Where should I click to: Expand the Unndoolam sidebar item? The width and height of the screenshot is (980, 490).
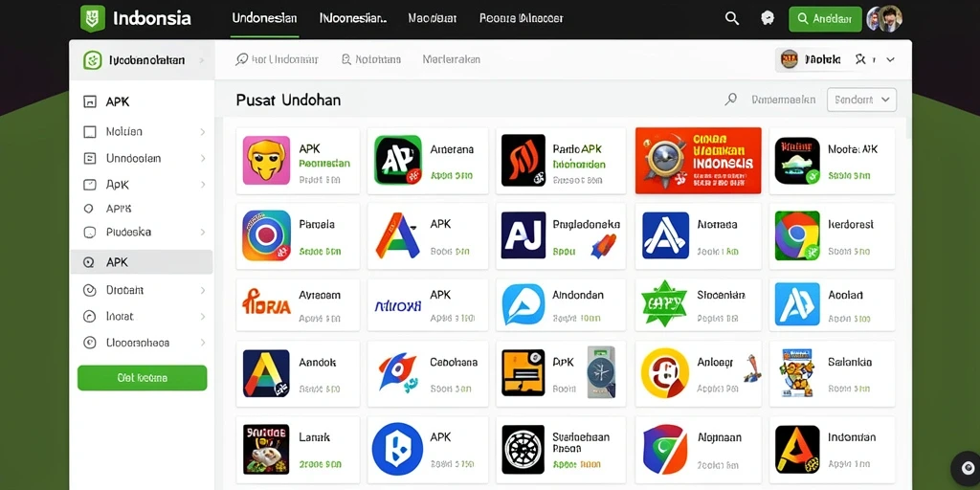click(203, 159)
